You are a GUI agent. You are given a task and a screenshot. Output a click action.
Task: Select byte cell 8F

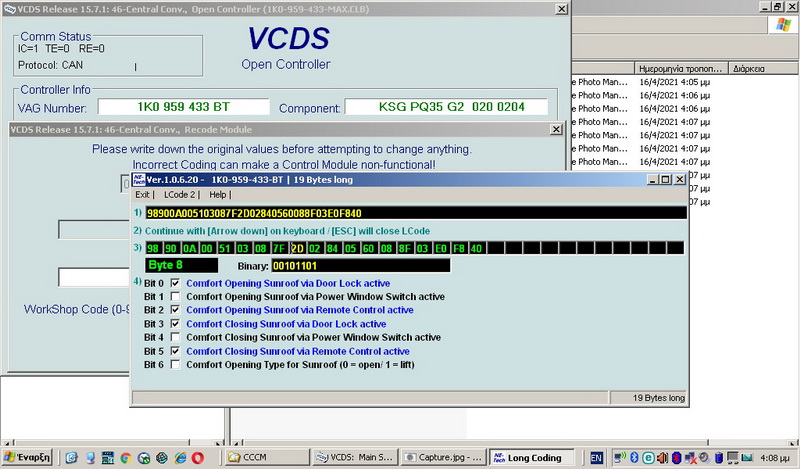click(405, 249)
